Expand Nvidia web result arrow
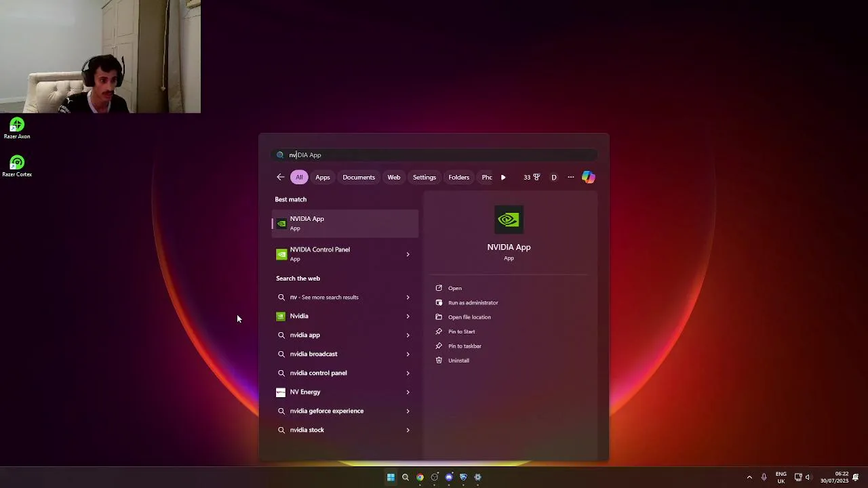The height and width of the screenshot is (488, 868). [408, 316]
